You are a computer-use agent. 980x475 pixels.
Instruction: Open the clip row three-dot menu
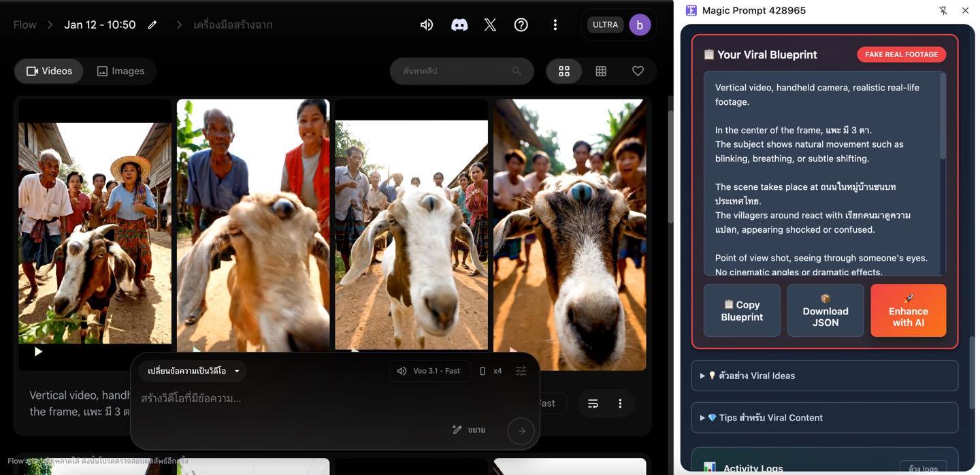620,404
